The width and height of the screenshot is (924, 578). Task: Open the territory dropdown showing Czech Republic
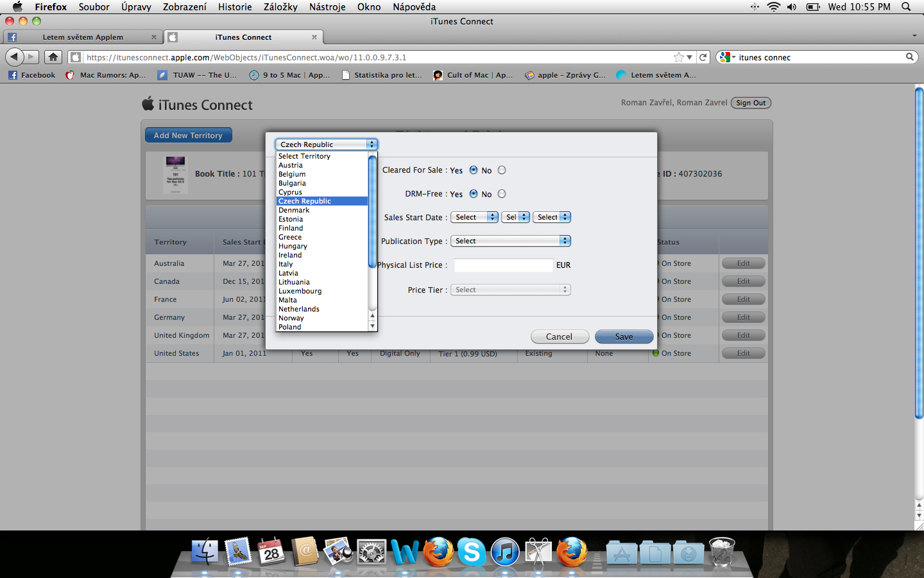click(327, 144)
